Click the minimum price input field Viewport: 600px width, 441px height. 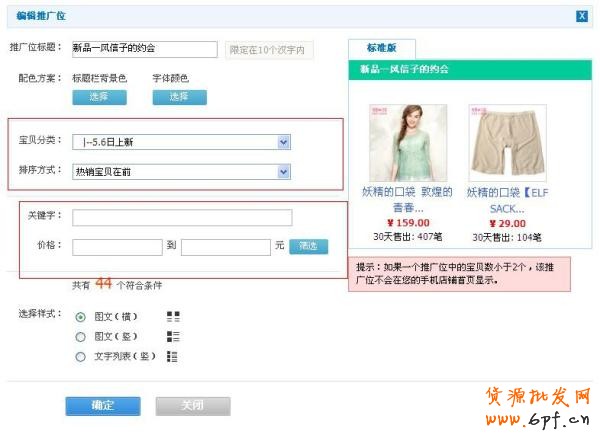click(117, 246)
